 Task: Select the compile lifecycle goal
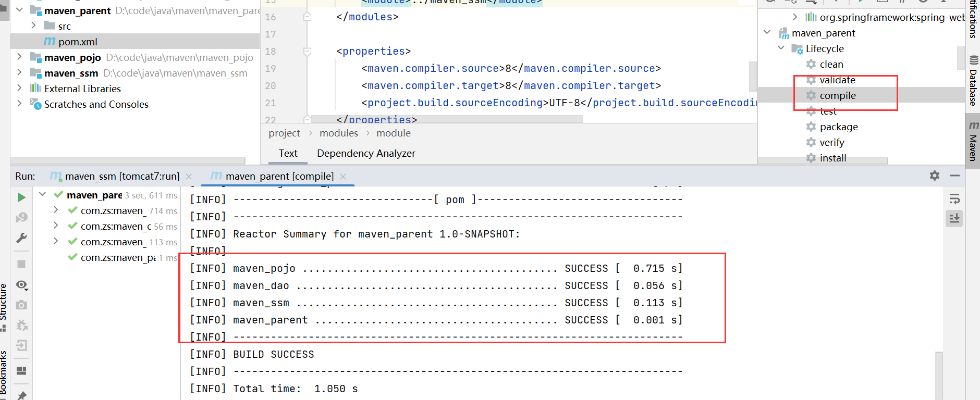point(838,95)
